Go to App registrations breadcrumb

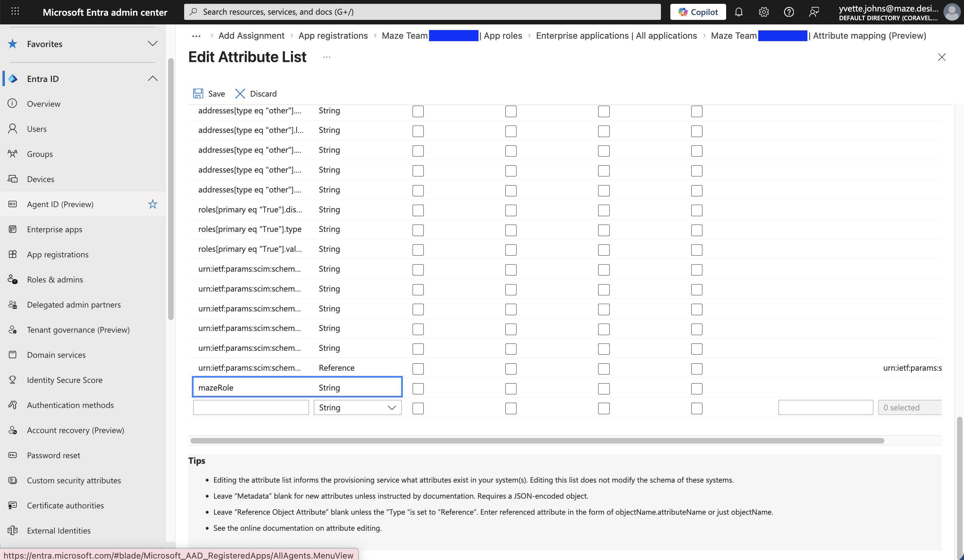[x=333, y=36]
